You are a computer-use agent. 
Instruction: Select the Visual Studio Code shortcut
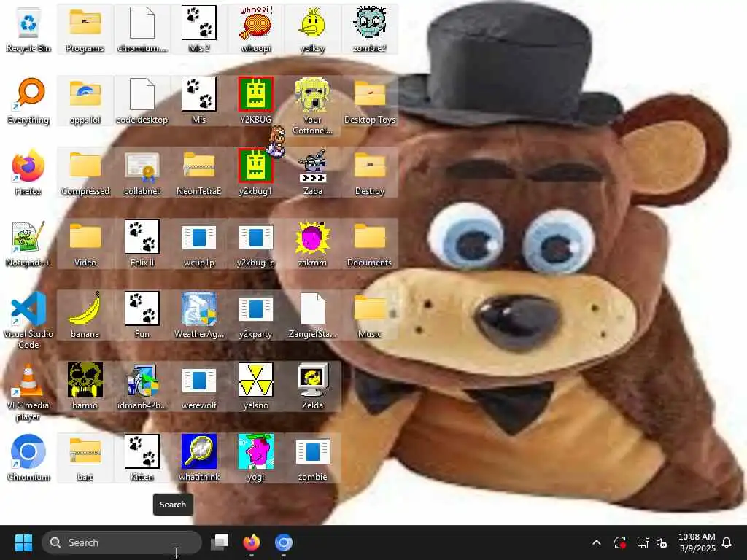(x=28, y=320)
